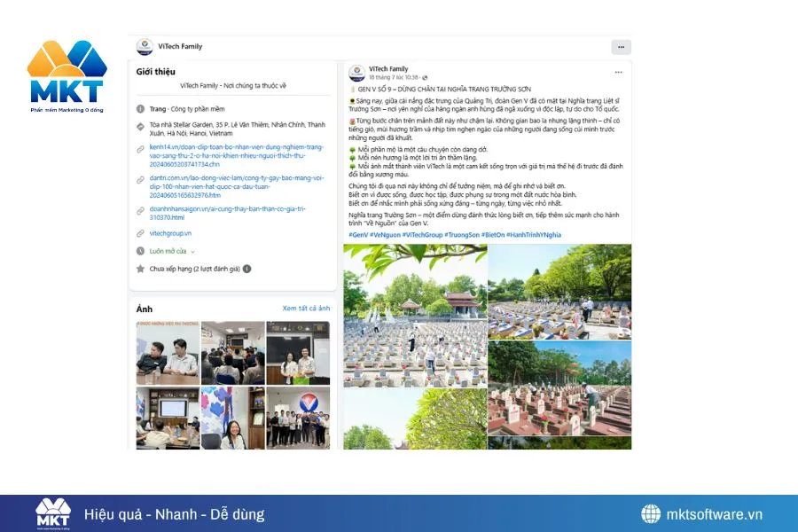Click the info icon after "2 lượt đánh giá"

[x=246, y=267]
